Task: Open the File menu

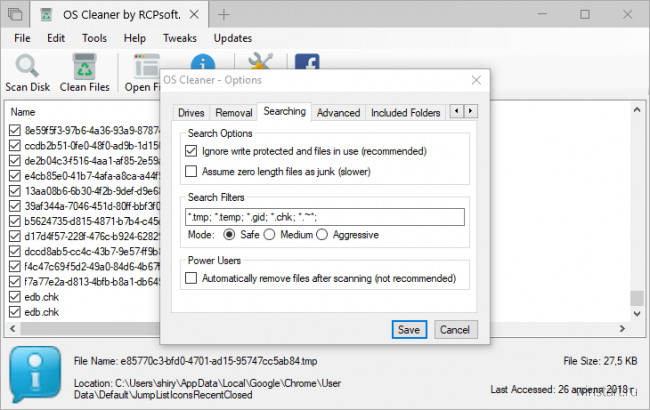Action: coord(22,38)
